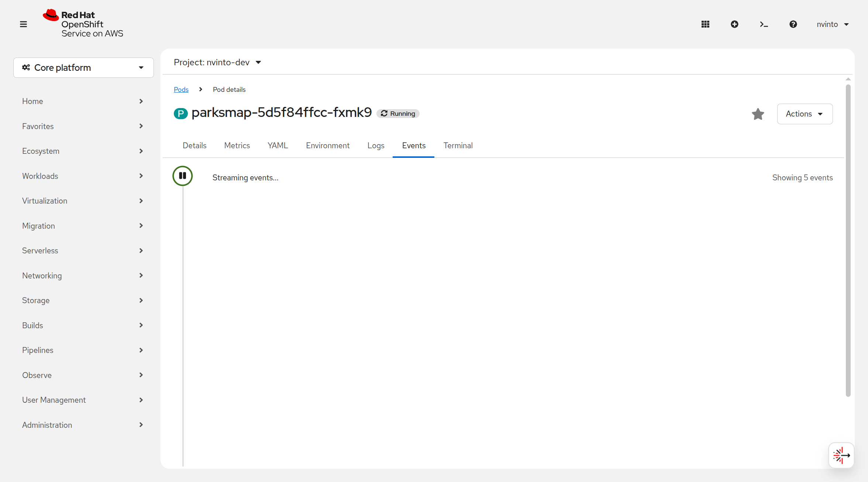Expand the Migration navigation section
The image size is (868, 482).
pyautogui.click(x=83, y=226)
